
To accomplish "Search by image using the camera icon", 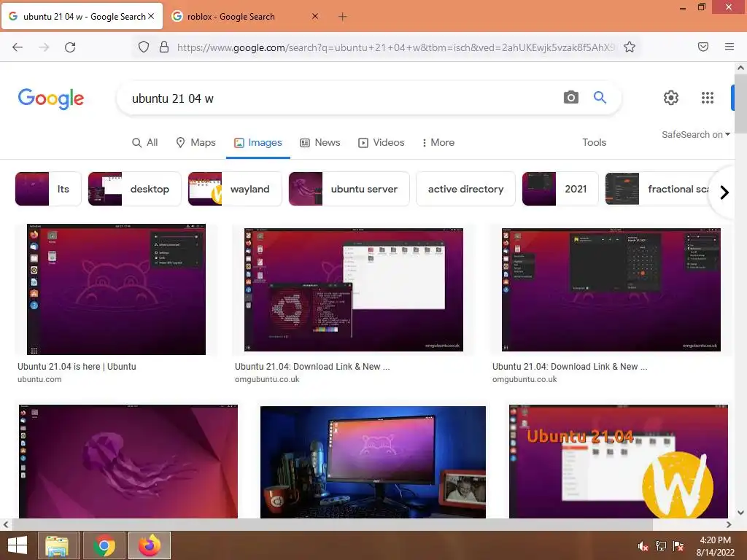I will (570, 98).
